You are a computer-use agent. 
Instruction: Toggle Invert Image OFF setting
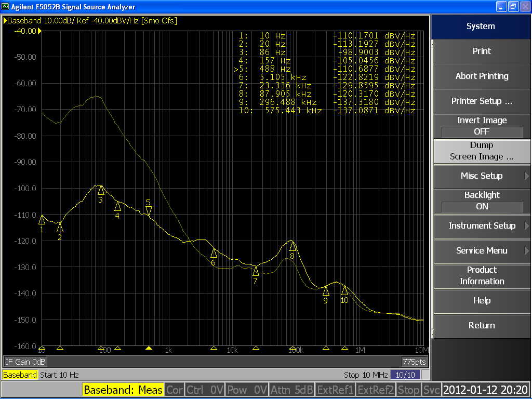pos(482,126)
